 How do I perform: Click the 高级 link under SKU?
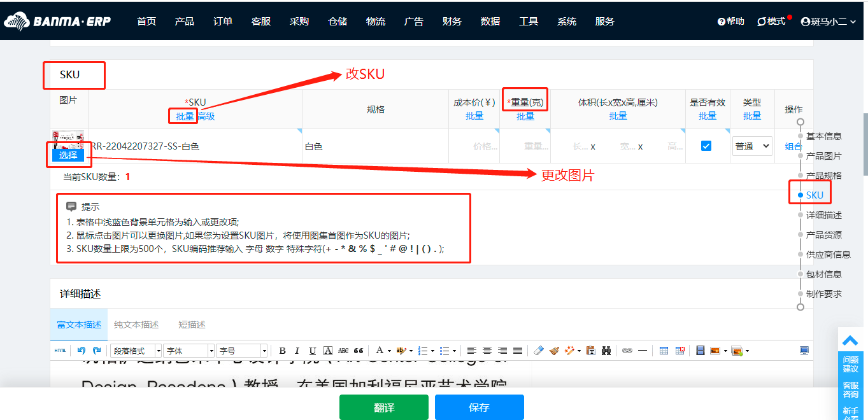point(206,116)
